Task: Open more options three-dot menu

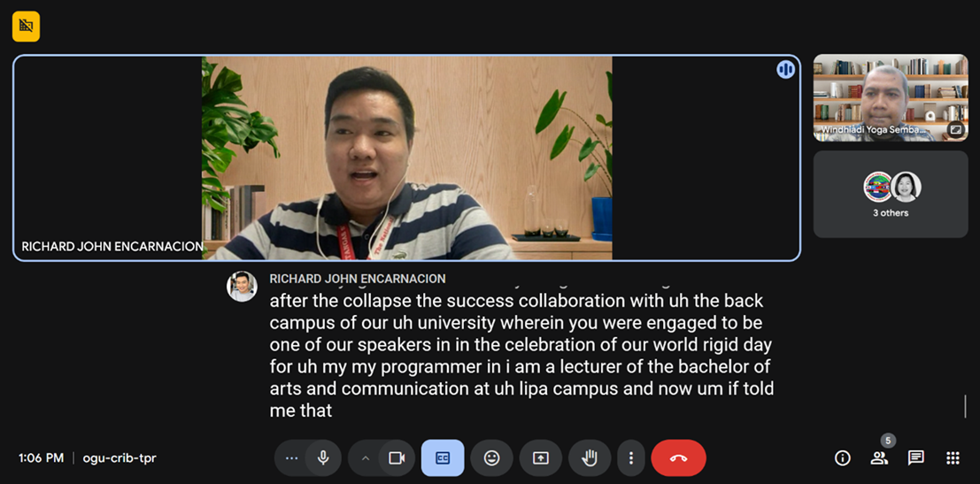Action: pos(631,458)
